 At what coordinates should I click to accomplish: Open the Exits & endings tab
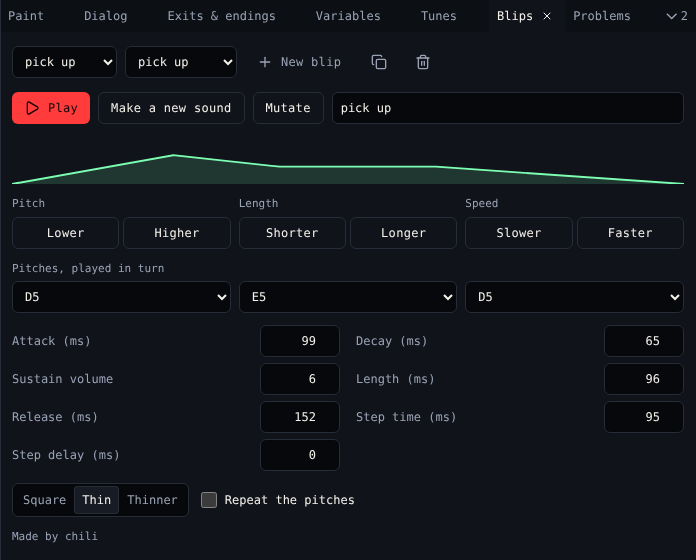(x=221, y=16)
